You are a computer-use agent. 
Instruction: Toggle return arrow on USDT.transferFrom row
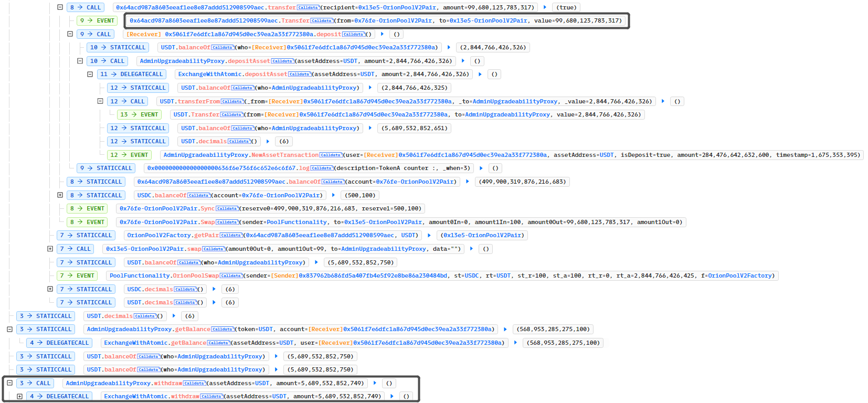tap(663, 101)
